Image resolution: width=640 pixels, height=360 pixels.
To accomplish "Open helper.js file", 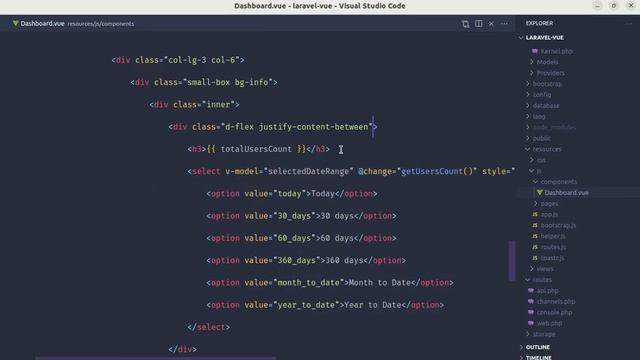I will pos(553,236).
